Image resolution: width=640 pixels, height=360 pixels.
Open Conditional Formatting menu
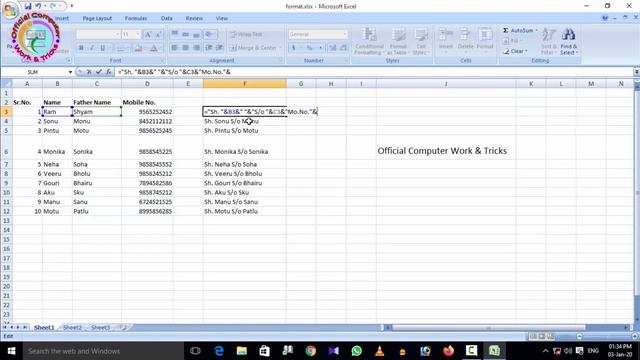[369, 41]
